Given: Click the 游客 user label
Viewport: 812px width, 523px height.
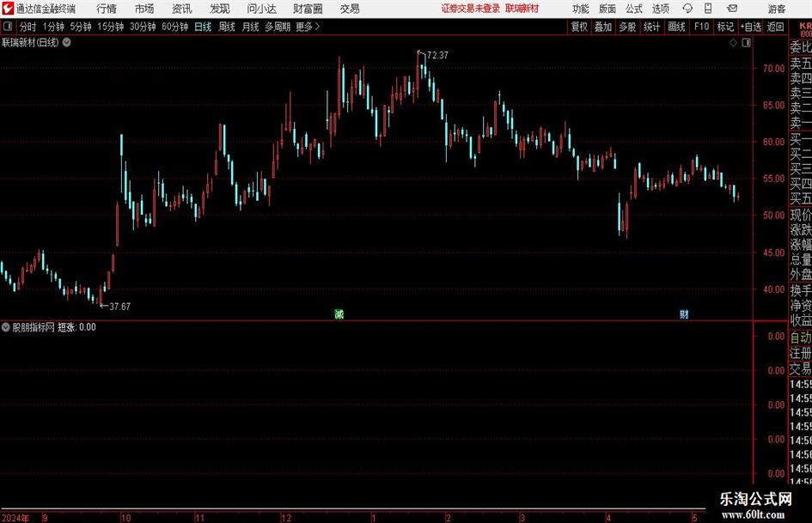Looking at the screenshot, I should click(777, 9).
